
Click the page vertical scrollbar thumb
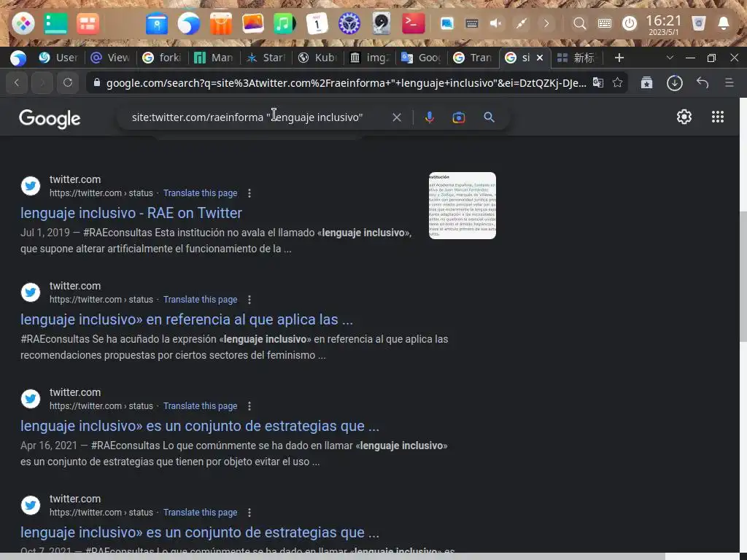point(743,276)
